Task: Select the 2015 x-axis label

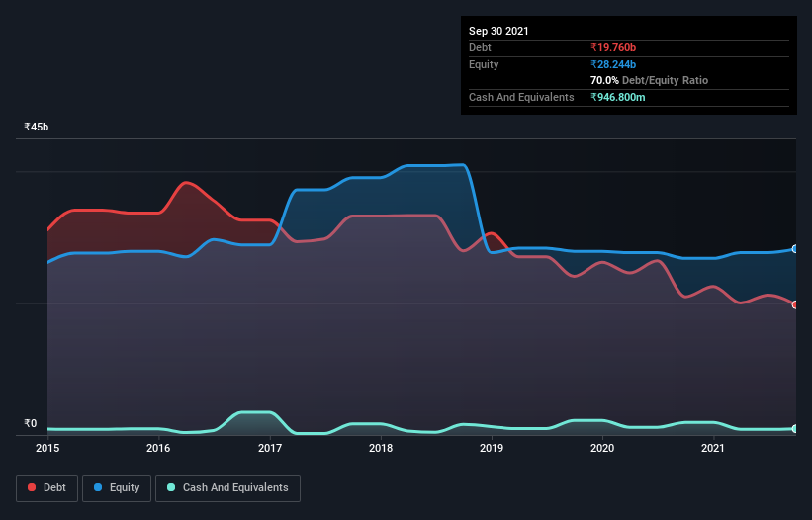Action: point(47,448)
